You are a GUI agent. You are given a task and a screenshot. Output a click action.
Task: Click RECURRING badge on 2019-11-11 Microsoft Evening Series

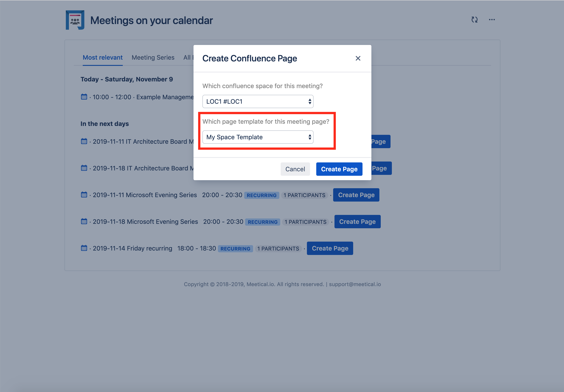(262, 195)
